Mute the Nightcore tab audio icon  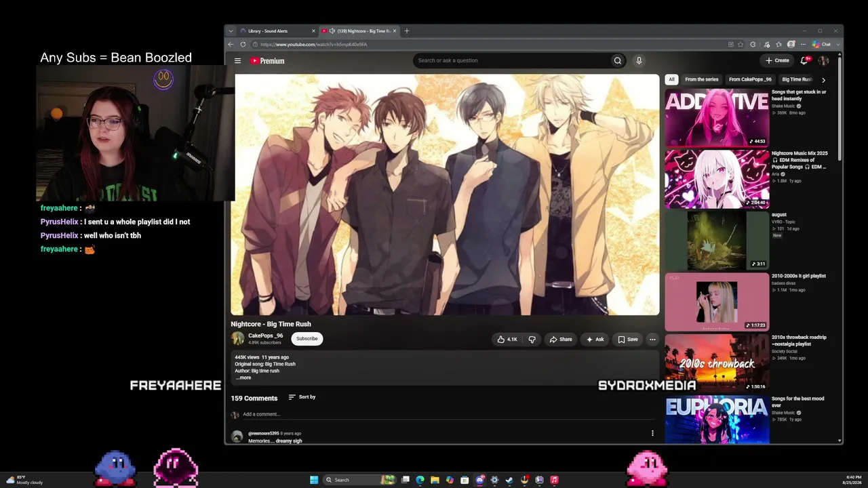tap(332, 31)
